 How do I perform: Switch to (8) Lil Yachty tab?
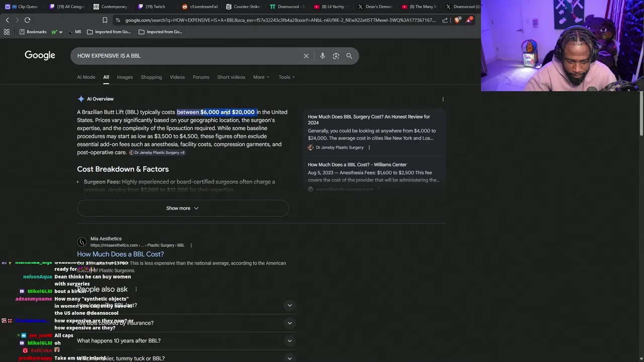(332, 7)
